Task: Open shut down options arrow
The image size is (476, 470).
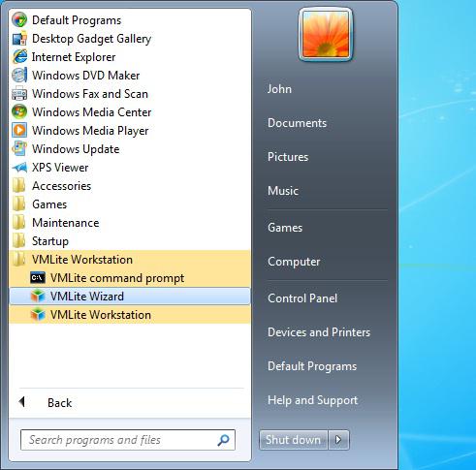Action: [x=338, y=440]
